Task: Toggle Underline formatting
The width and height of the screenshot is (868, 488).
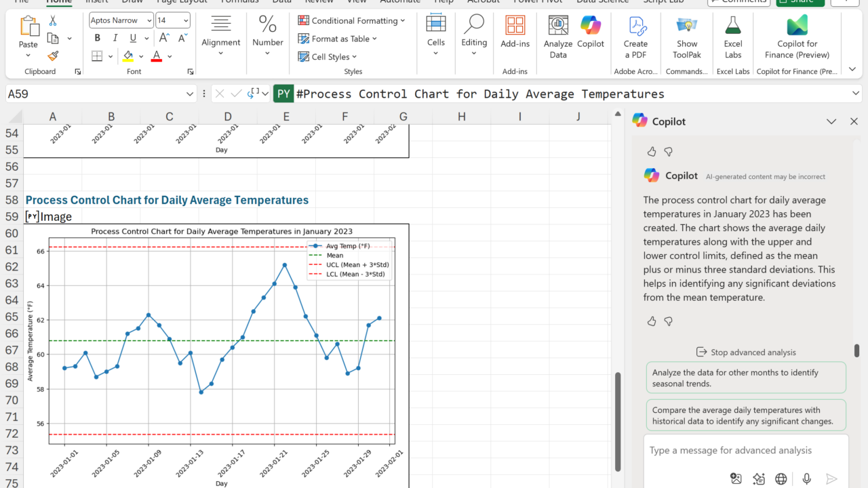Action: pos(133,38)
